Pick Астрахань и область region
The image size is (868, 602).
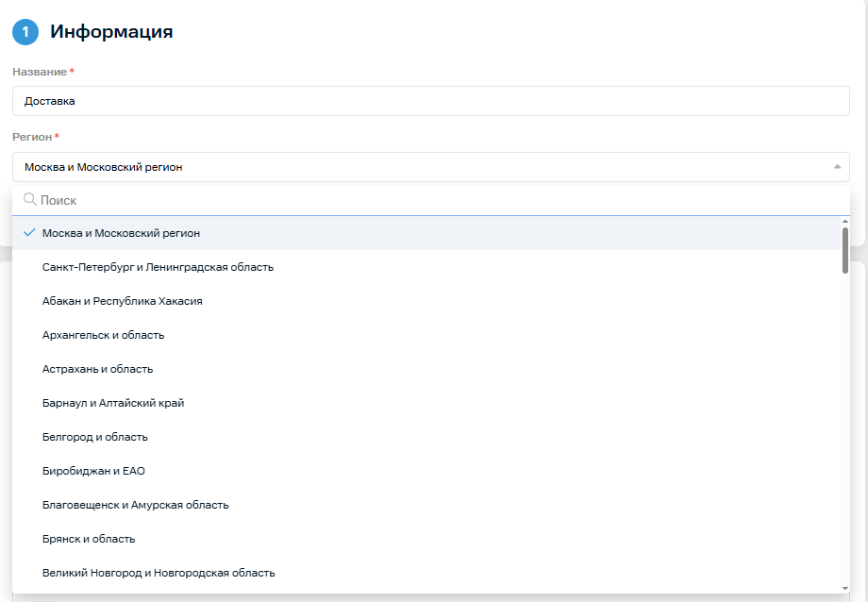98,369
